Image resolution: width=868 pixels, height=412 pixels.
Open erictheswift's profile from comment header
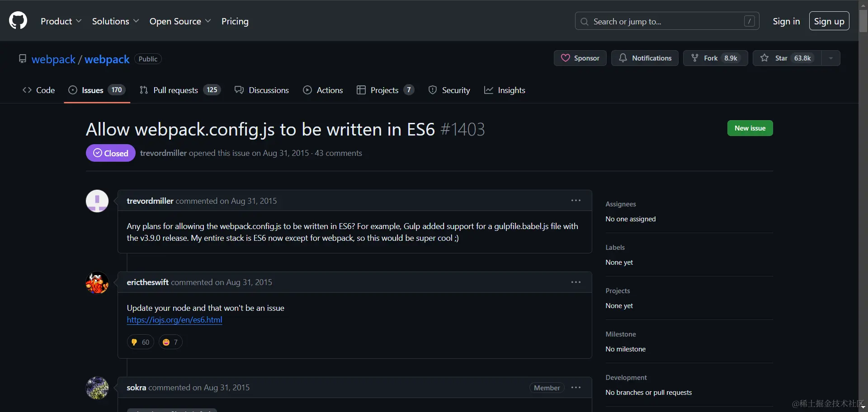(148, 282)
